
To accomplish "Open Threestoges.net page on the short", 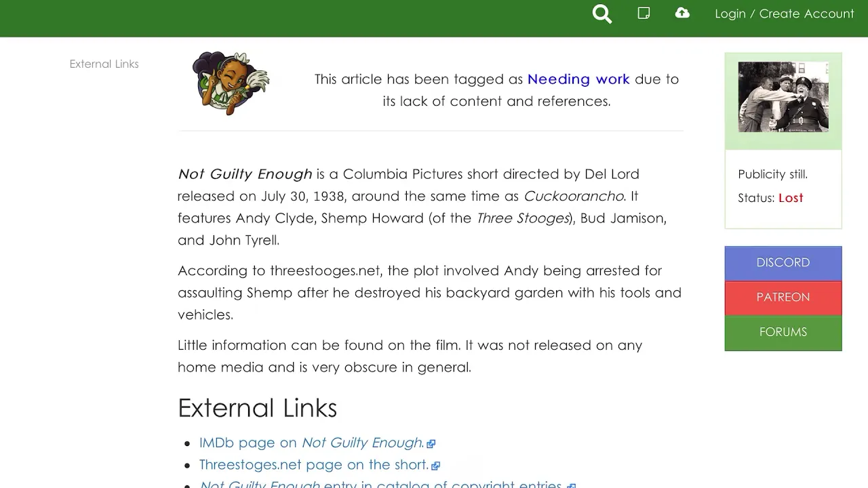I will pyautogui.click(x=314, y=465).
